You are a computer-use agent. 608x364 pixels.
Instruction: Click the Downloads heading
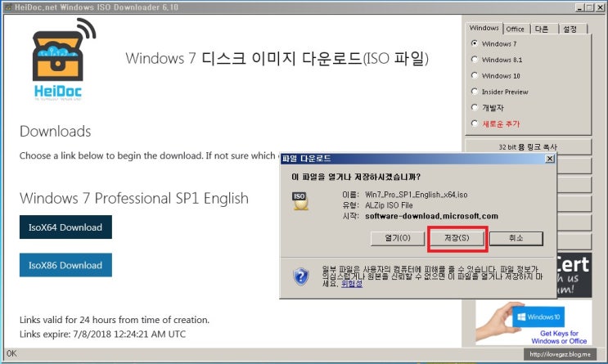(56, 132)
